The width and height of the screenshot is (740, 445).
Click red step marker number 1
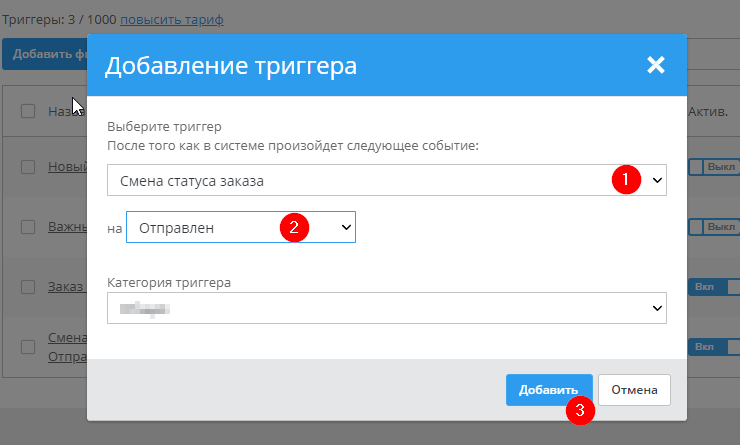pos(625,180)
